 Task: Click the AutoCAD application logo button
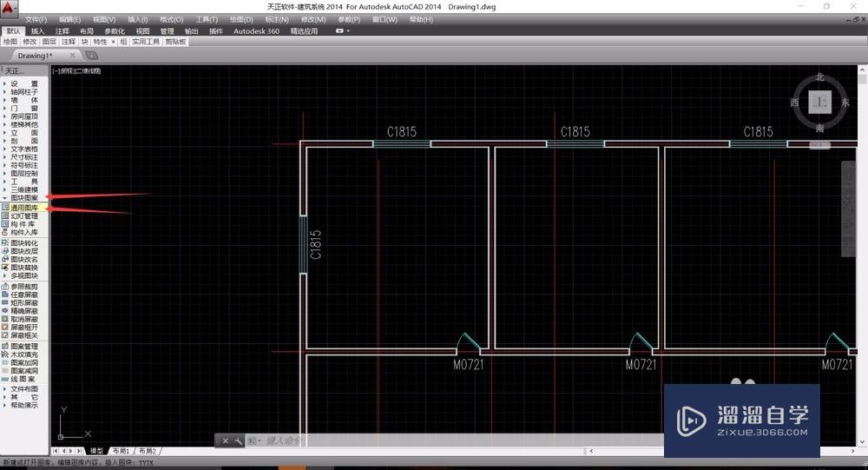pyautogui.click(x=9, y=8)
